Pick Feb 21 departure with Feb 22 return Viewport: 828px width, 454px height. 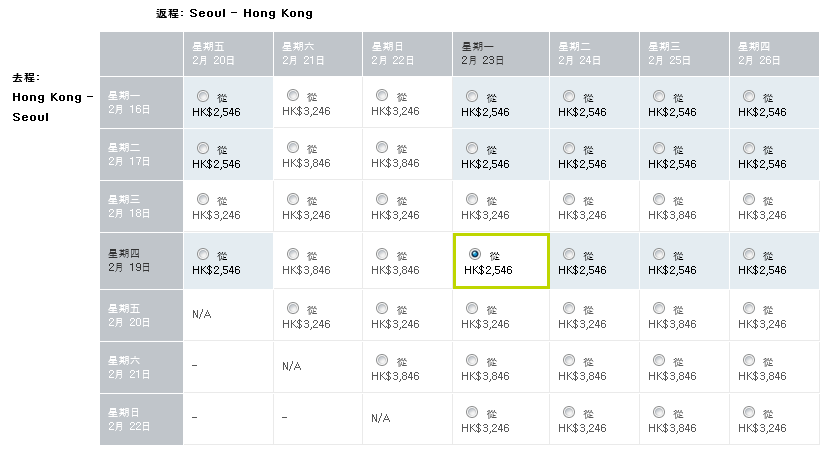[x=383, y=361]
